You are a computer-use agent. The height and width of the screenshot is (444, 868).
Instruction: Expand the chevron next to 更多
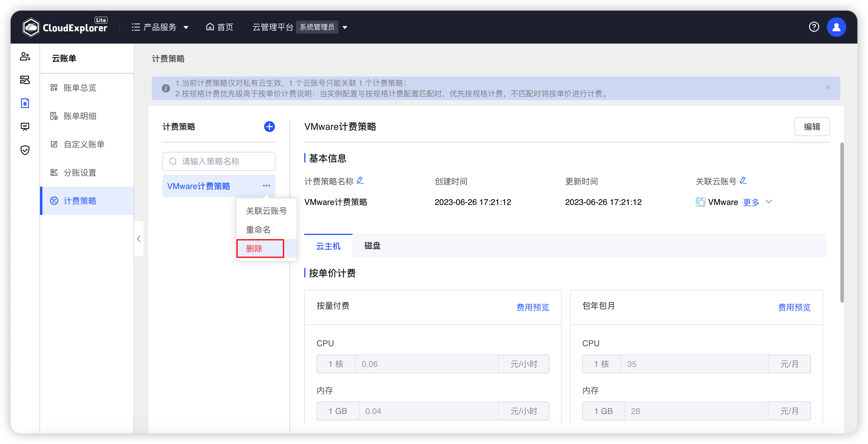tap(769, 202)
